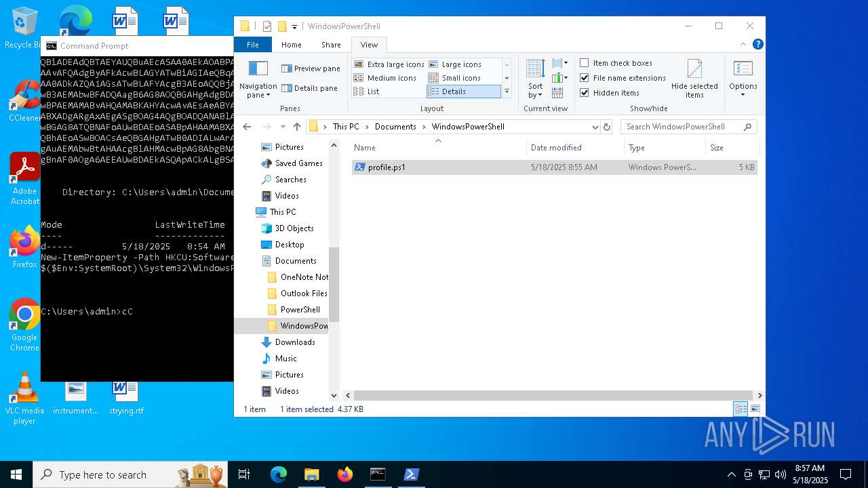Open the Sort by dropdown

[536, 79]
